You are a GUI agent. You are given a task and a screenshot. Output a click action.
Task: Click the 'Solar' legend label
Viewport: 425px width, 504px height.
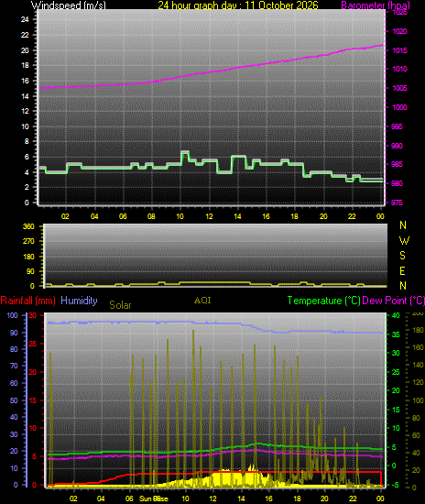tap(120, 305)
